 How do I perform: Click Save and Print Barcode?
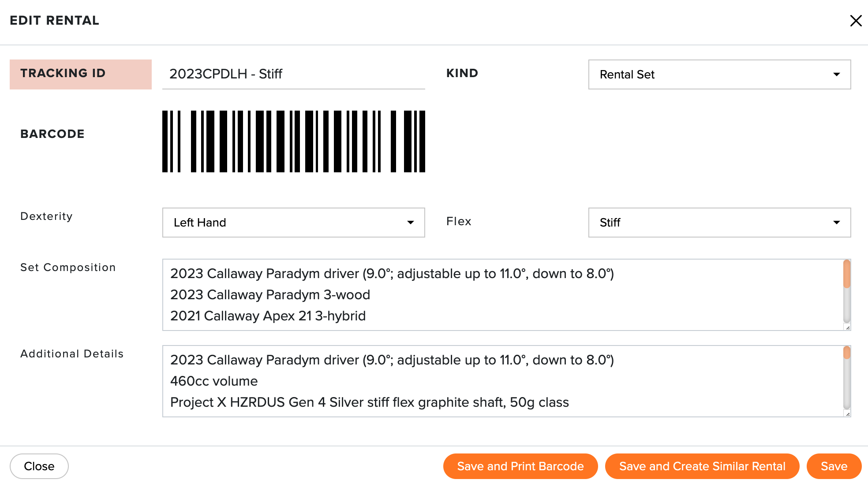click(520, 466)
